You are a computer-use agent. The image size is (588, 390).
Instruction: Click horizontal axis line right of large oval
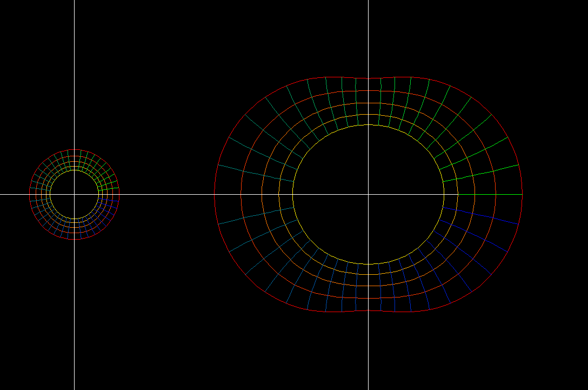coord(557,194)
